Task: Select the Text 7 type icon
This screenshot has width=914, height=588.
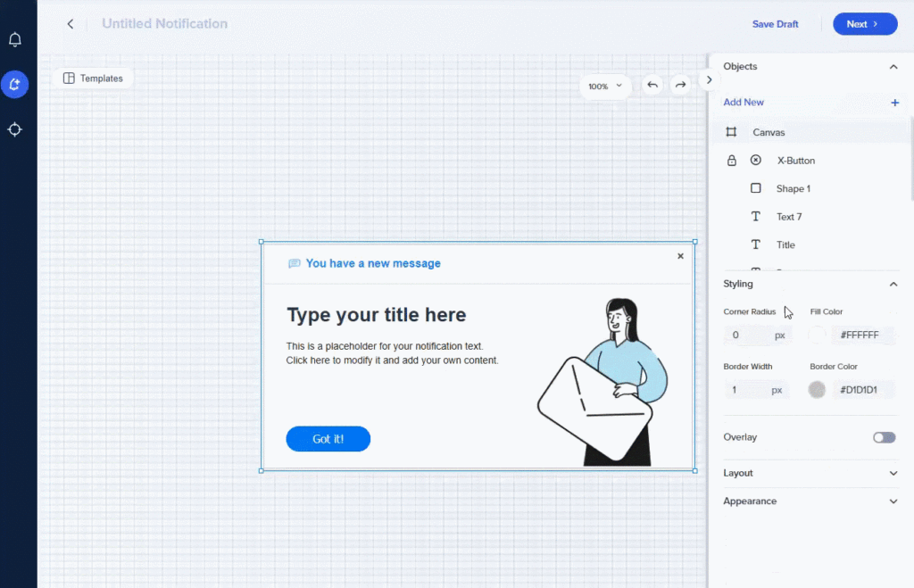Action: 757,216
